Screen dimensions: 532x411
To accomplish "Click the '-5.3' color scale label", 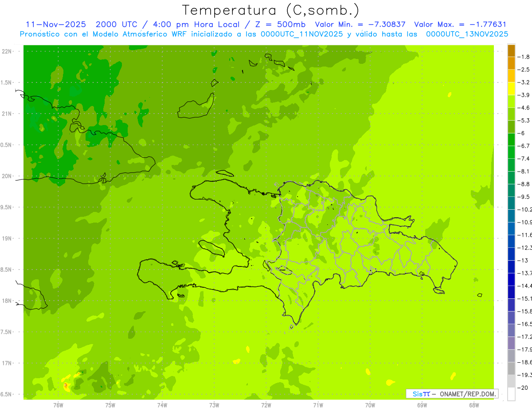I will pos(524,121).
